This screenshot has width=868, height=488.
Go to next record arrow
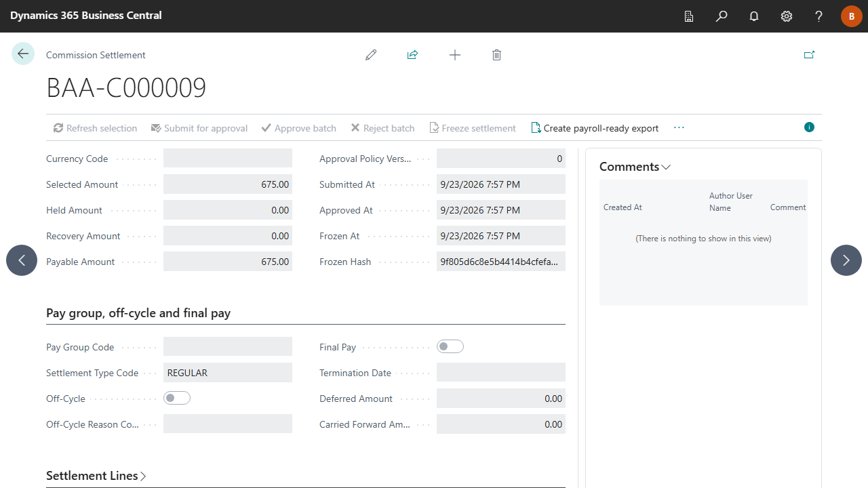(x=846, y=260)
